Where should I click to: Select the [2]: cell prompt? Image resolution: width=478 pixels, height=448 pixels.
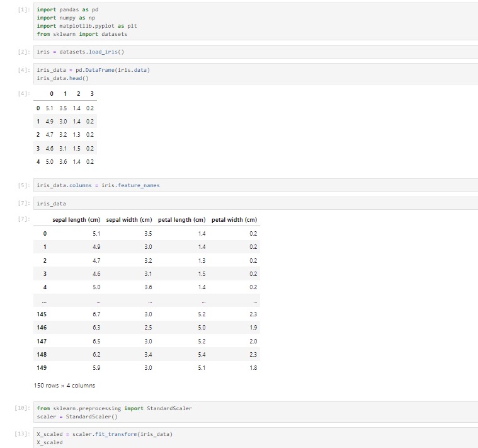click(x=24, y=52)
